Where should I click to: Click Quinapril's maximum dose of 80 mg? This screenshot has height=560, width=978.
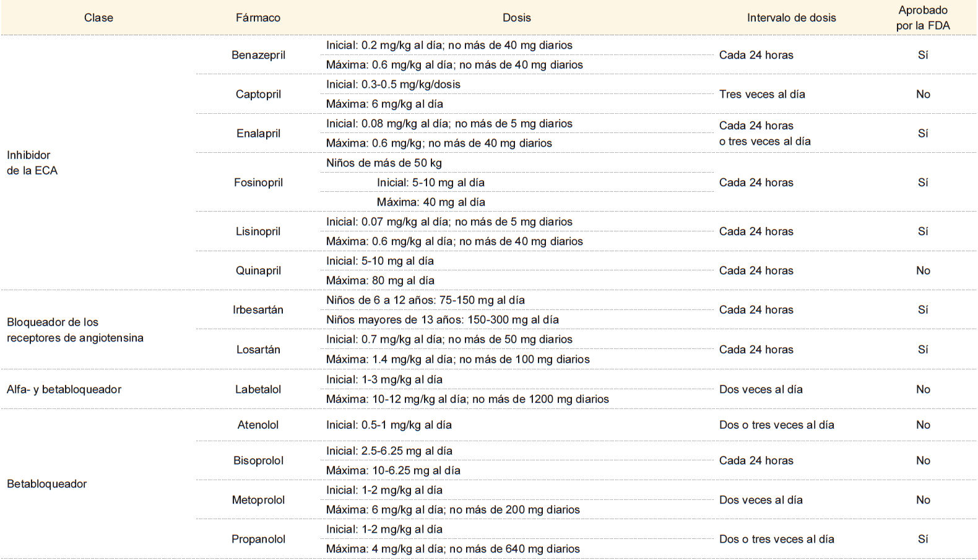point(380,280)
